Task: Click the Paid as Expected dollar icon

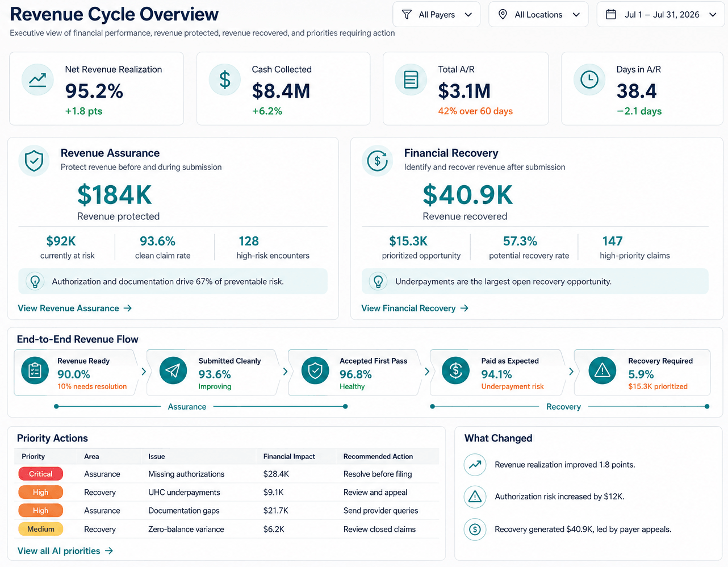Action: (x=456, y=371)
